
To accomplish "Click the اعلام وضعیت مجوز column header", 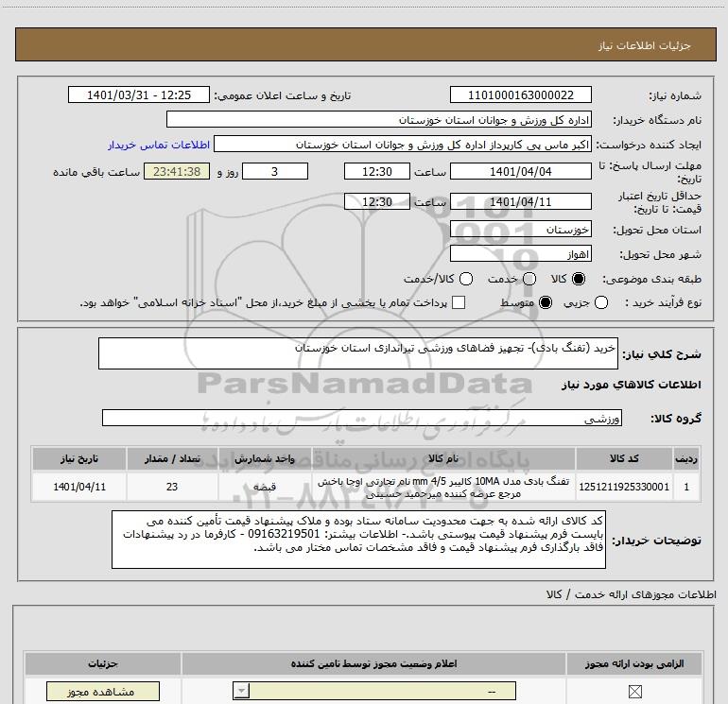I will point(373,663).
